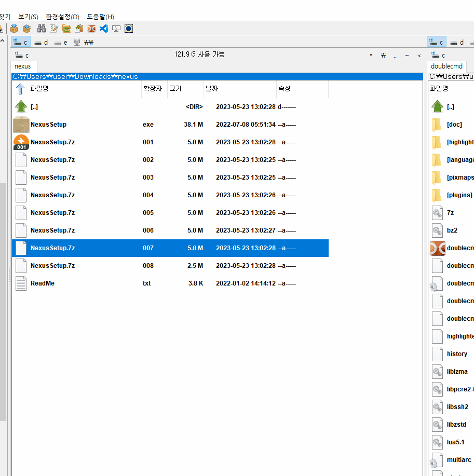The width and height of the screenshot is (474, 476).
Task: Click the Double Commander logo in the toolbar
Action: [x=91, y=29]
